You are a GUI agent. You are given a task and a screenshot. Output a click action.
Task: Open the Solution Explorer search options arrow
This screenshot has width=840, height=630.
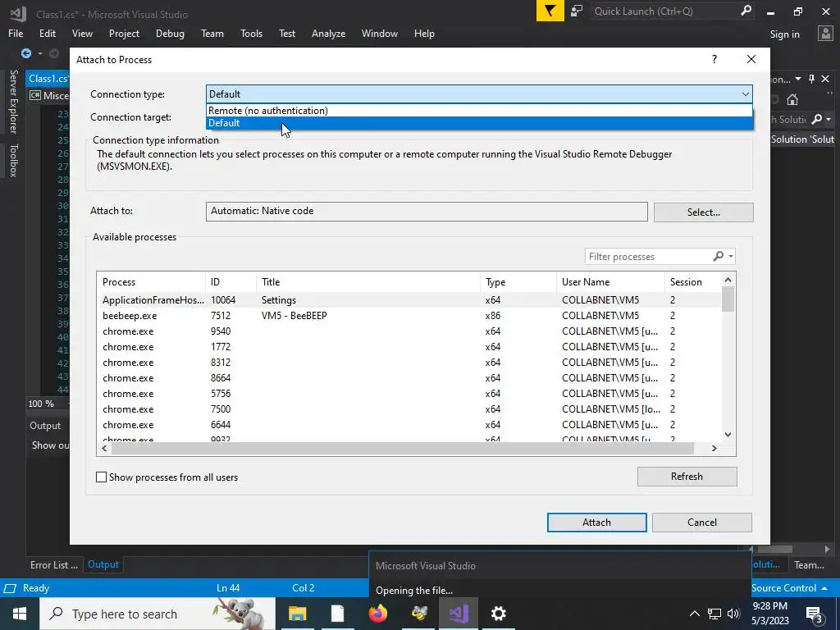(829, 119)
